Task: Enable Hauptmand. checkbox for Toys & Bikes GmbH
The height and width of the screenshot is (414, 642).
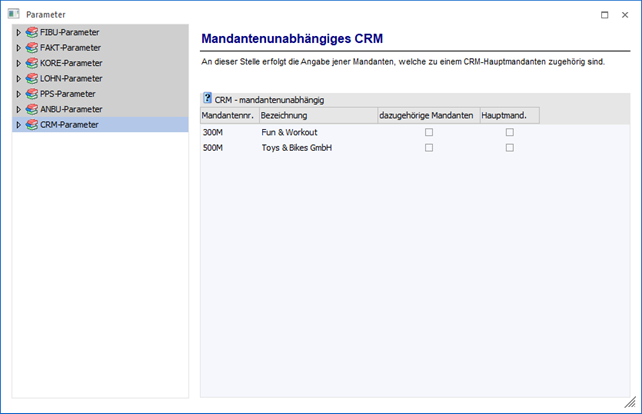Action: coord(509,148)
